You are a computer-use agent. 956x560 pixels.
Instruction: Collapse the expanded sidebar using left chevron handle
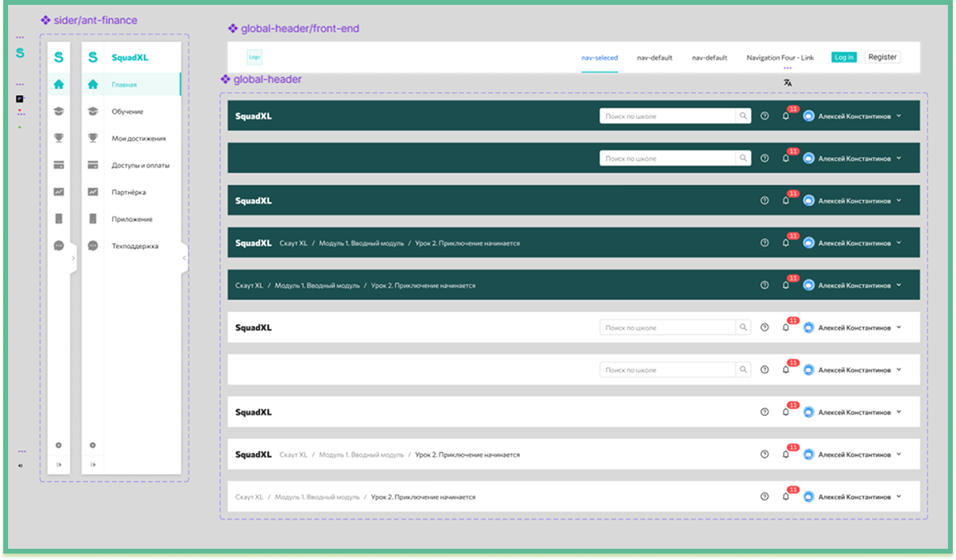pyautogui.click(x=184, y=258)
